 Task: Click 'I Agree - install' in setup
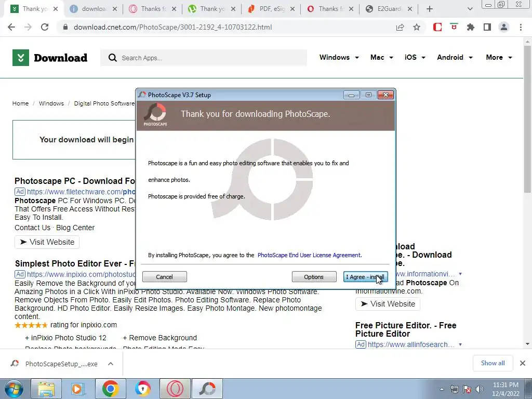coord(365,277)
